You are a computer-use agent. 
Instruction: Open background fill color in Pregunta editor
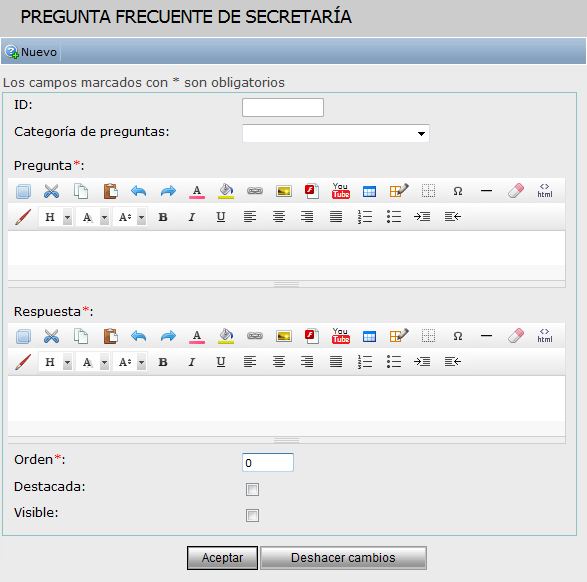(x=226, y=191)
